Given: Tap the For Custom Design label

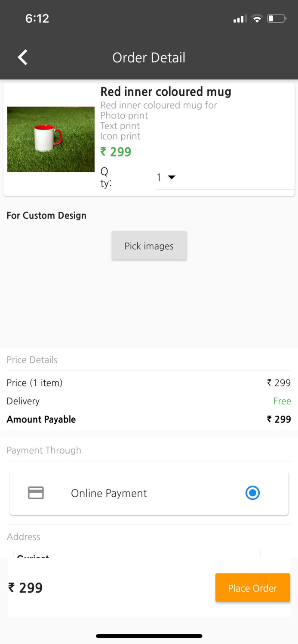Looking at the screenshot, I should point(46,216).
